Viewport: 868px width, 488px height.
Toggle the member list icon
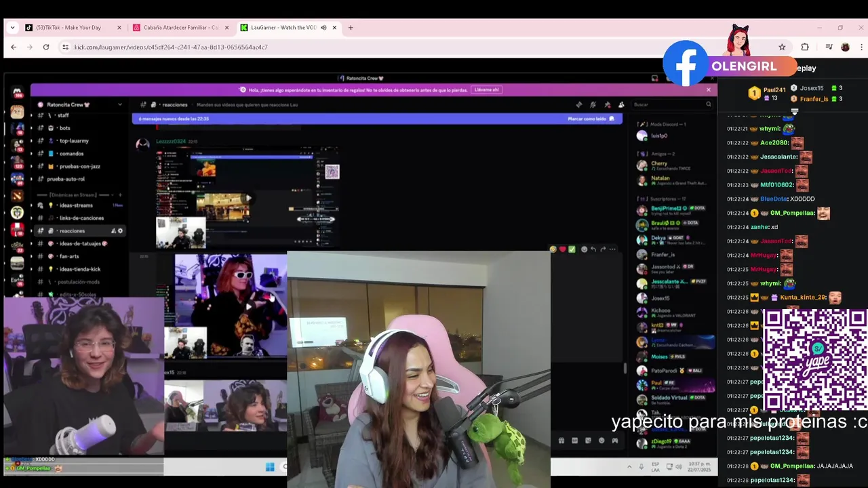pyautogui.click(x=621, y=104)
